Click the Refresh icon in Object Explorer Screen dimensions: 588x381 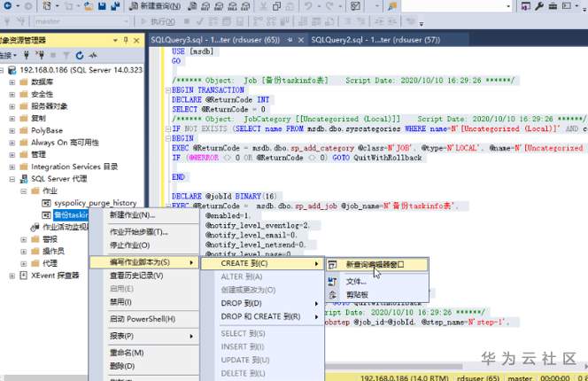click(80, 56)
